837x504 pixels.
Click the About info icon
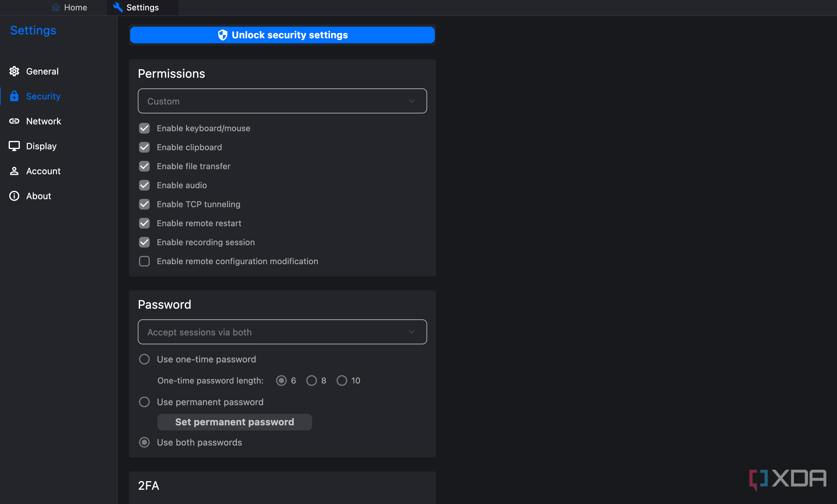14,196
